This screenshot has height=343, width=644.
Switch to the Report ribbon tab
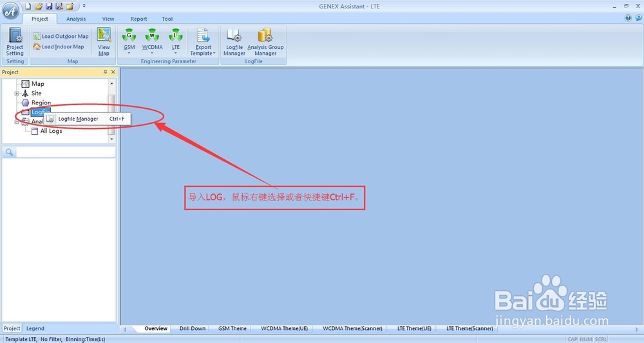click(139, 19)
